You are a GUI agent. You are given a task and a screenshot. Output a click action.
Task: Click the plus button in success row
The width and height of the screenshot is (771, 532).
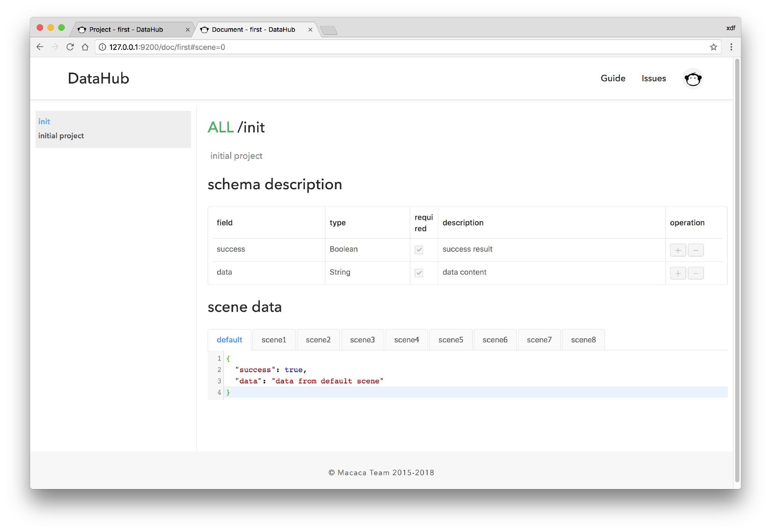tap(678, 250)
